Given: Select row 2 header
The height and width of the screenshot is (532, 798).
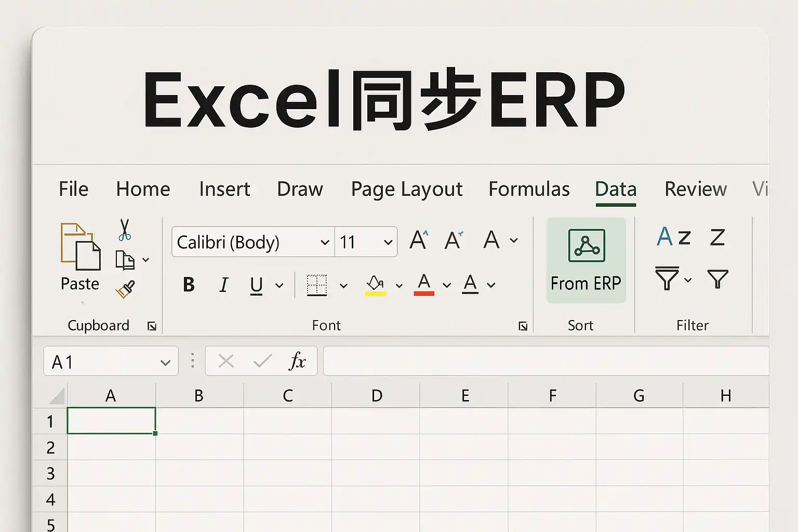Looking at the screenshot, I should pos(50,447).
